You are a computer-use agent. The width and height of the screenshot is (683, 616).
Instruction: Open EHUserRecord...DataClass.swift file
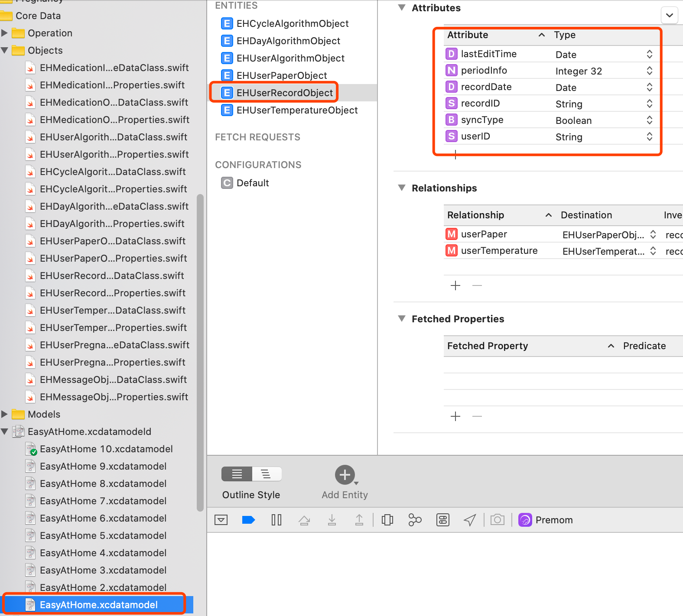pos(104,276)
